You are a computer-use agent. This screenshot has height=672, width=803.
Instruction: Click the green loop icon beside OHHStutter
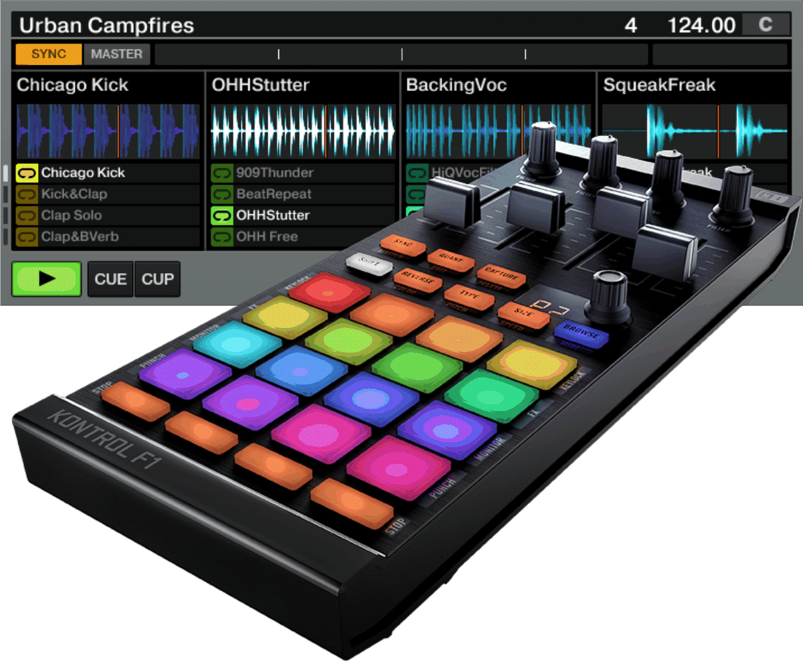pos(223,216)
